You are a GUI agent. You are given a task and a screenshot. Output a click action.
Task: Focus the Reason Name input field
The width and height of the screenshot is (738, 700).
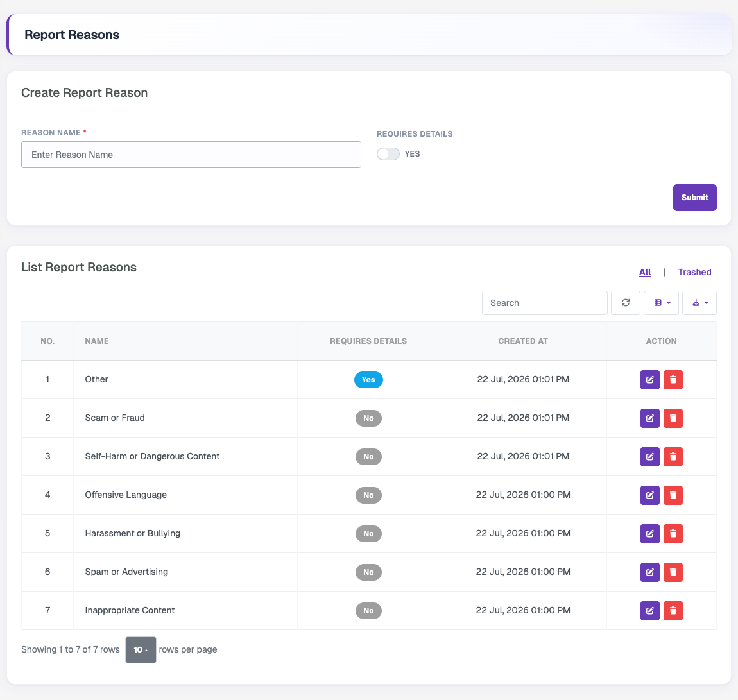click(x=191, y=155)
